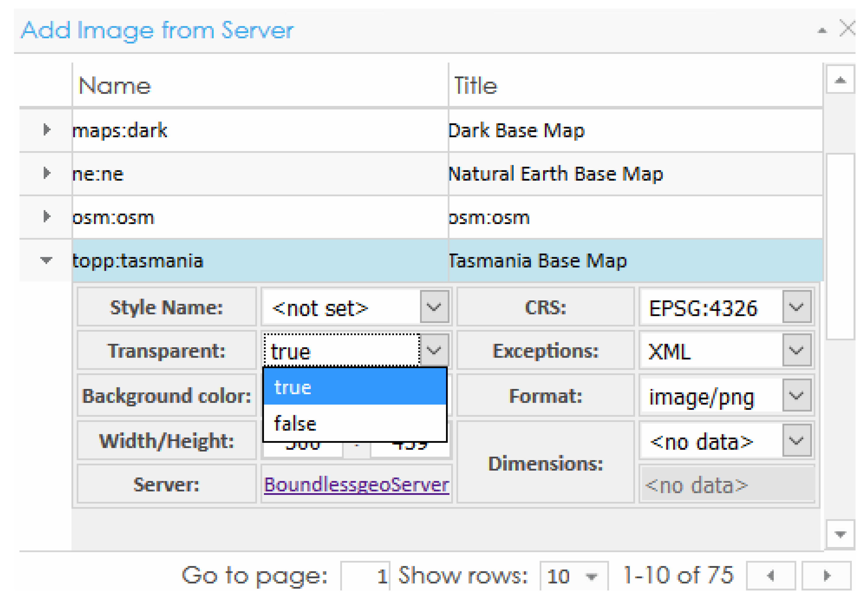Screen dimensions: 868x599
Task: Expand the osm:osm row arrow
Action: pos(47,216)
